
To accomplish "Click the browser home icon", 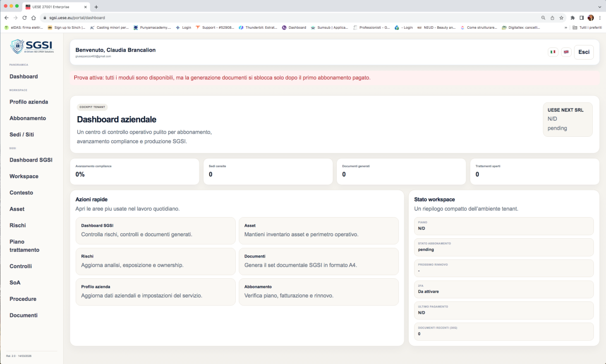I will [x=33, y=17].
